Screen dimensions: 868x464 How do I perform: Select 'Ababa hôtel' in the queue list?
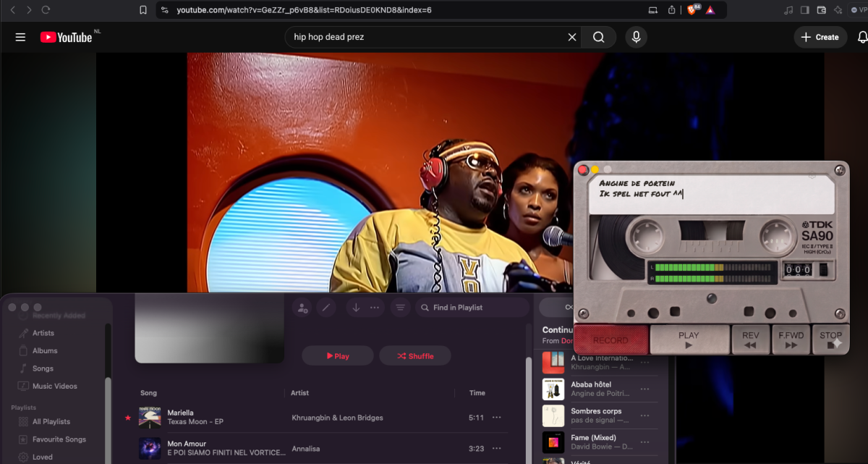[600, 389]
